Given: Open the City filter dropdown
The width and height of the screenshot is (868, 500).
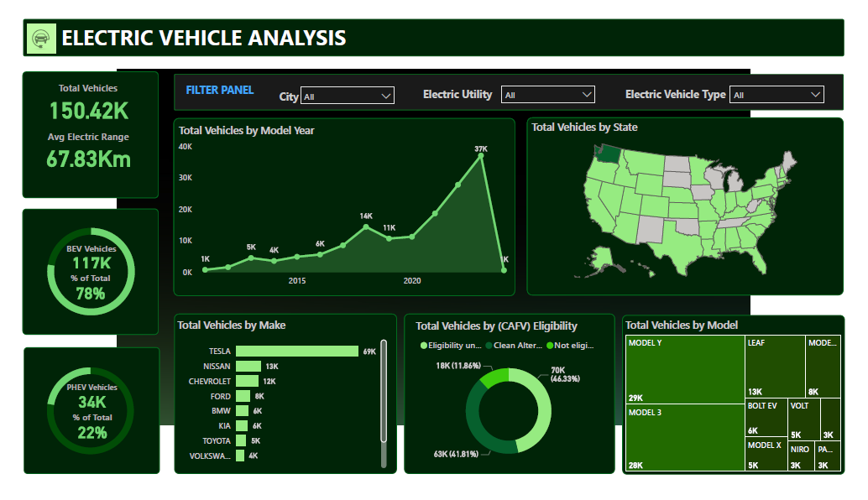Looking at the screenshot, I should click(347, 95).
